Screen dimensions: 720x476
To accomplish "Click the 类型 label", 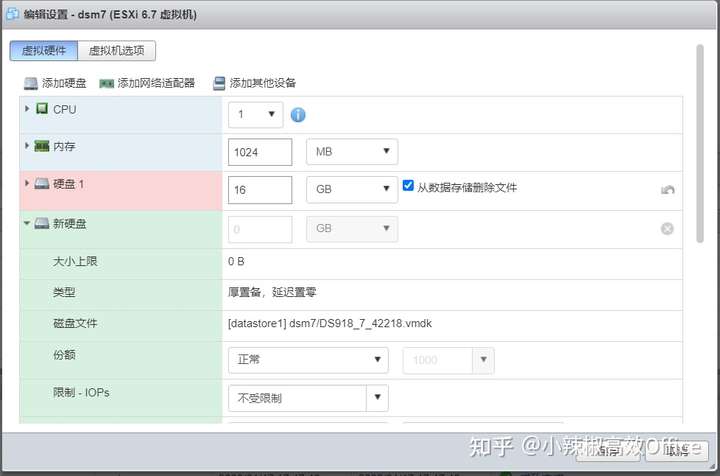I will click(64, 292).
